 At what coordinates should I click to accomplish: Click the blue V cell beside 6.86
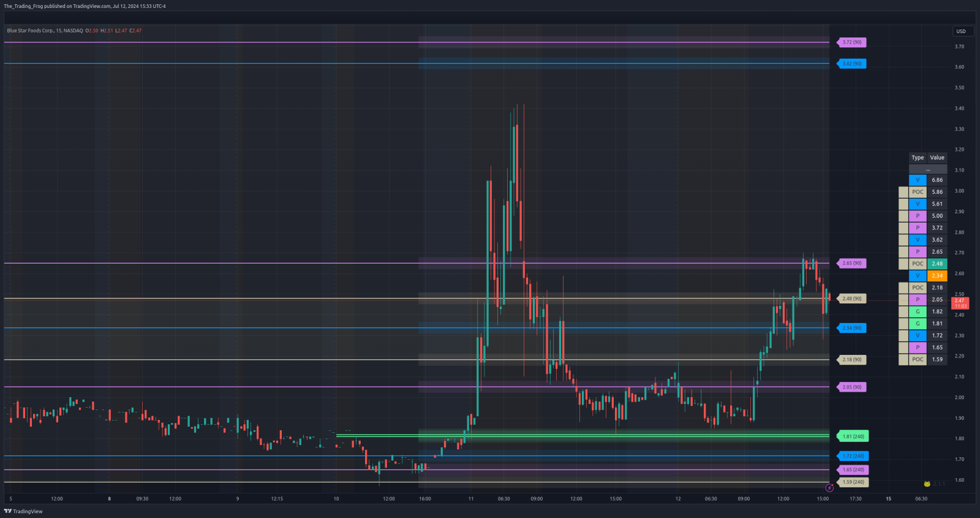pyautogui.click(x=918, y=180)
